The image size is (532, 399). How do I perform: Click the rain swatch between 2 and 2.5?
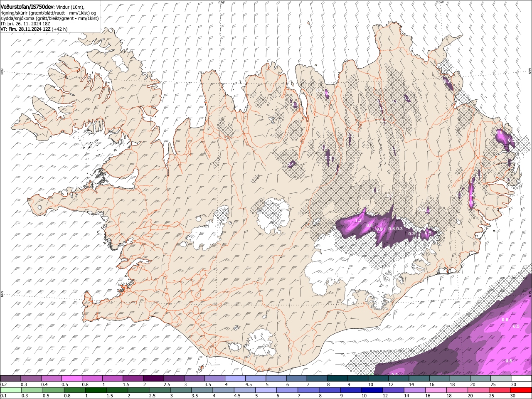click(138, 390)
